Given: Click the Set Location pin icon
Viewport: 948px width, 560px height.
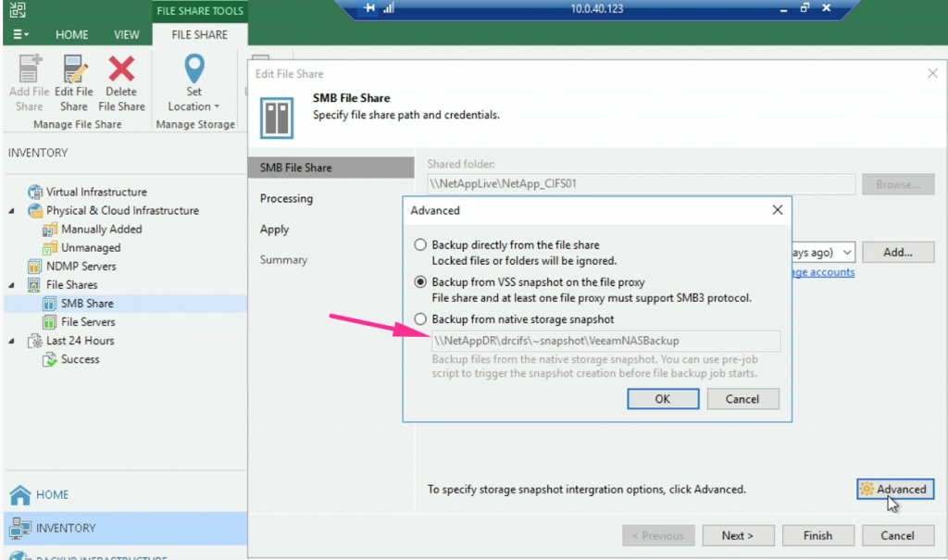Looking at the screenshot, I should click(194, 68).
